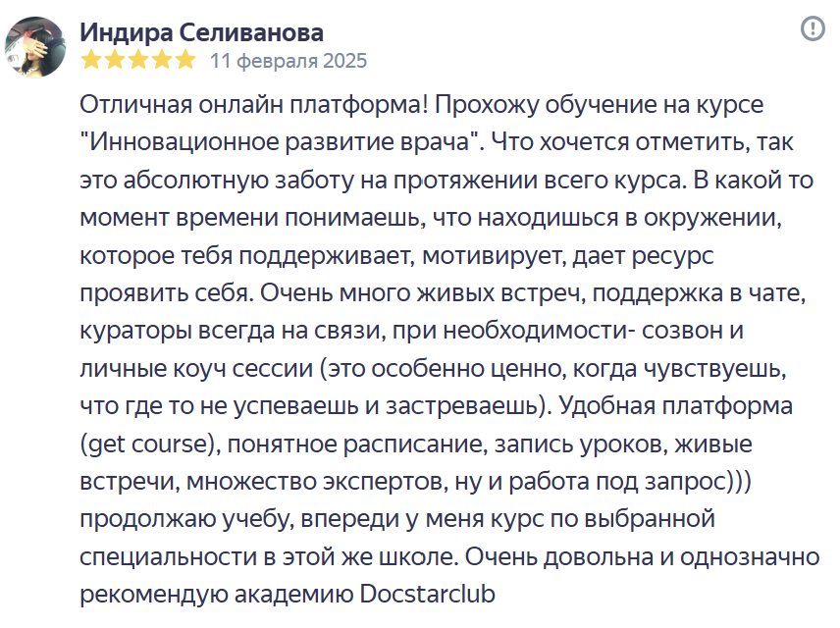Click the fourth yellow rating star

[161, 61]
